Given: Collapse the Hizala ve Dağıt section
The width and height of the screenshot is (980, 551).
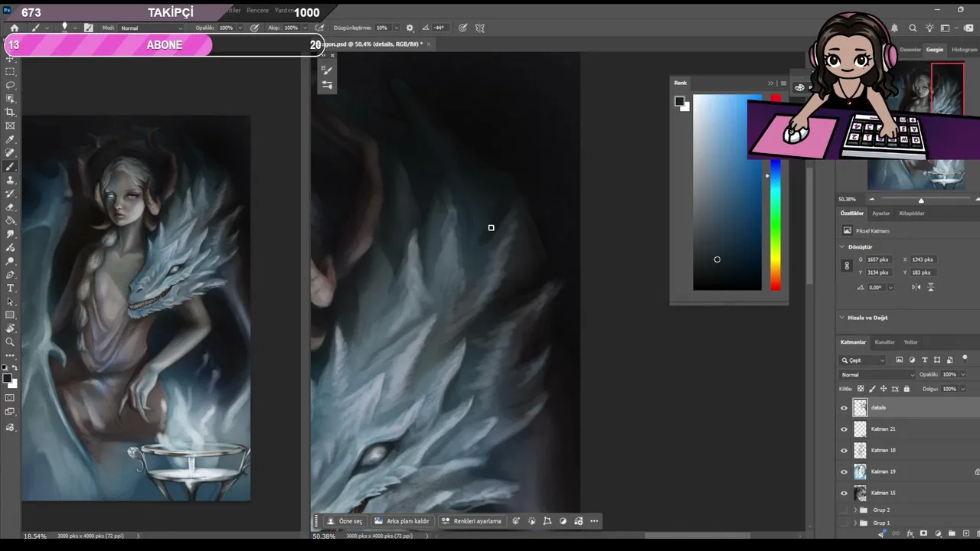Looking at the screenshot, I should (842, 318).
